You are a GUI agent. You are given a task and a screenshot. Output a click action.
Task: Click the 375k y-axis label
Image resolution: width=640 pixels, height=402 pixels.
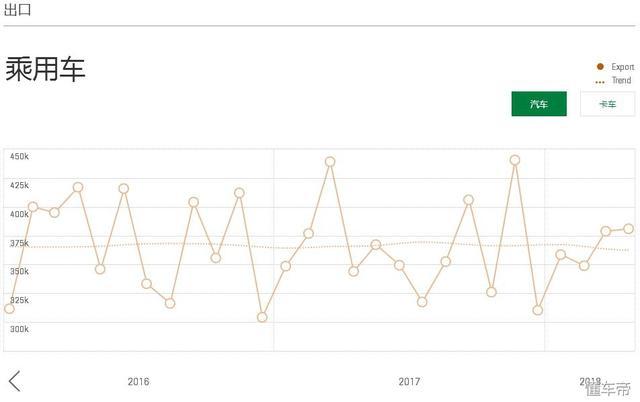coord(19,243)
